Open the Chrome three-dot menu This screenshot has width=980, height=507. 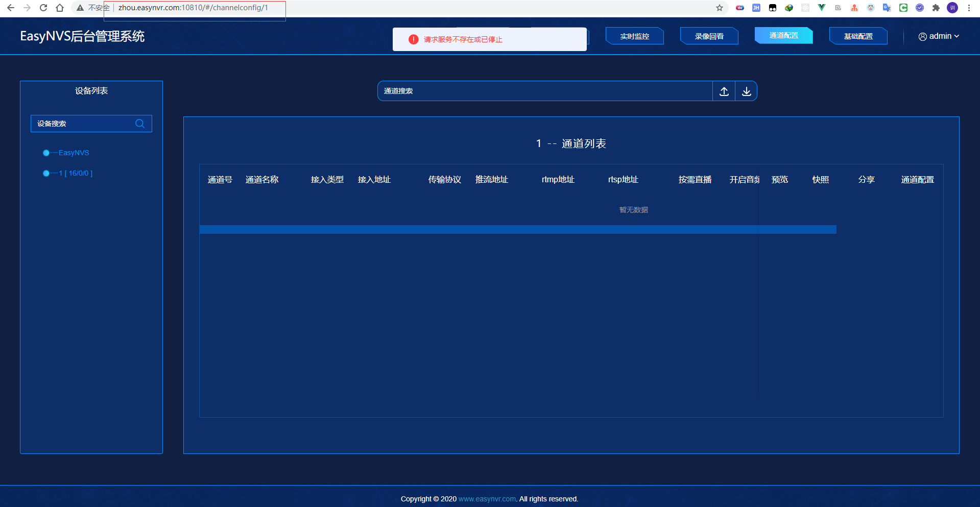[969, 8]
